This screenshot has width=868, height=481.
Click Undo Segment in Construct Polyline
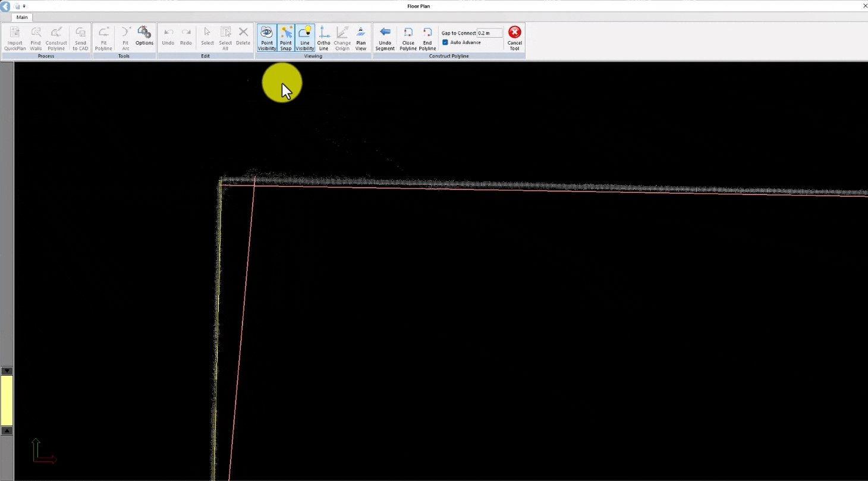(385, 37)
